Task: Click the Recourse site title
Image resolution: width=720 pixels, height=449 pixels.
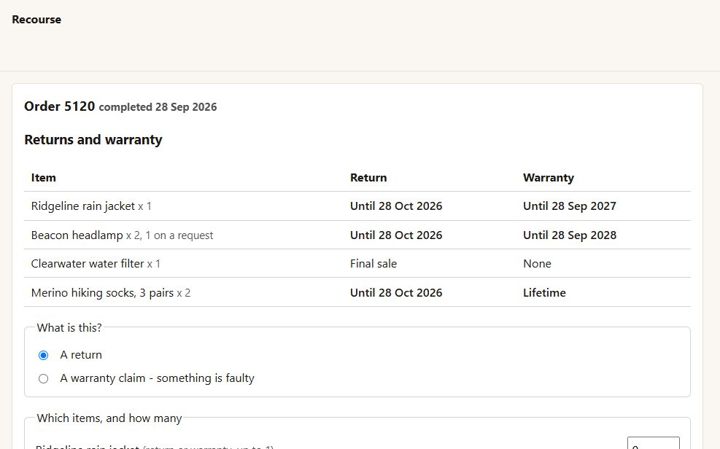Action: coord(36,19)
